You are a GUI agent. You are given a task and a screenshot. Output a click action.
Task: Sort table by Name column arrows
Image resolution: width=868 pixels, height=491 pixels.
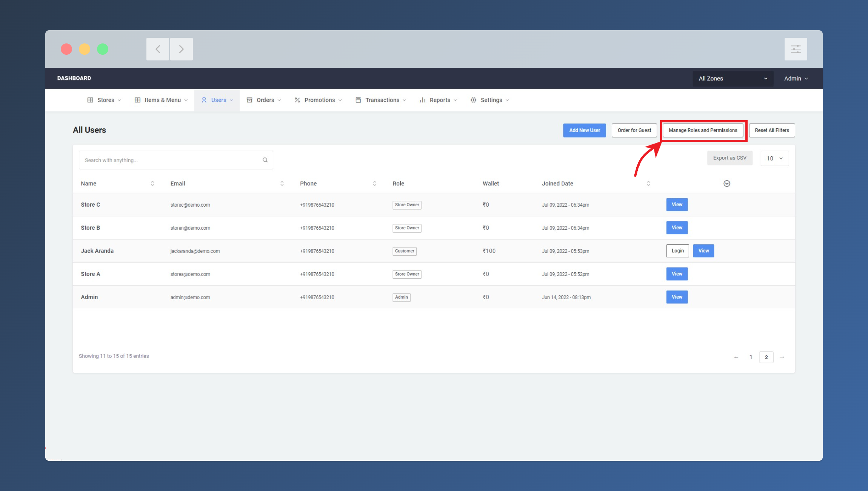pos(152,184)
